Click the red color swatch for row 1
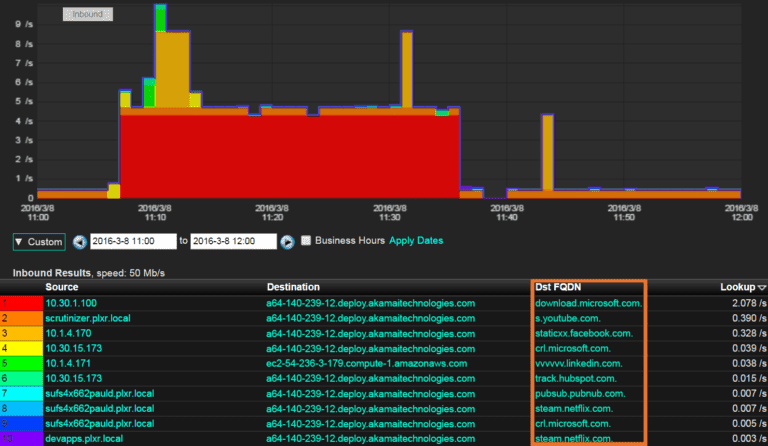 coord(20,302)
